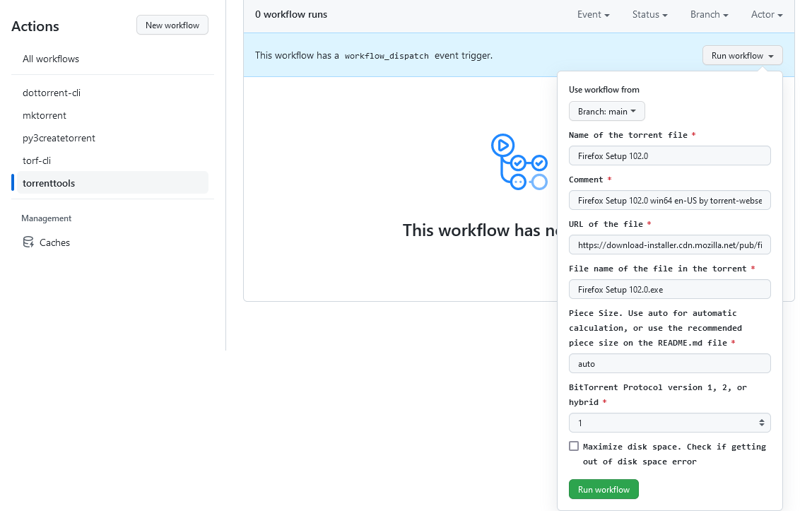Screen dimensions: 812x511
Task: Open the Status filter dropdown
Action: 650,15
